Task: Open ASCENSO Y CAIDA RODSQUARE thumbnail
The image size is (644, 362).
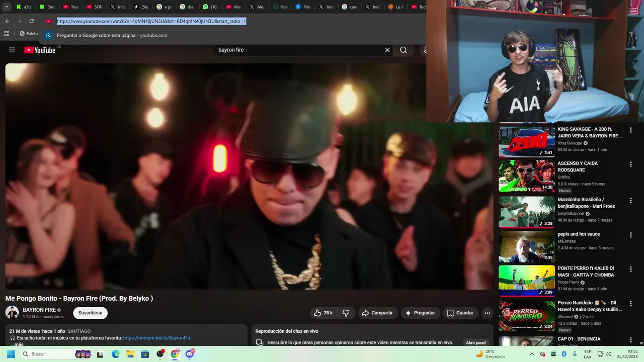Action: coord(527,176)
